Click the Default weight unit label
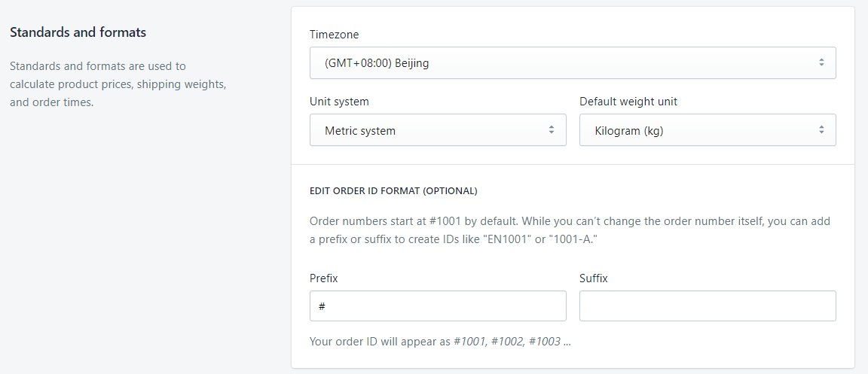 (628, 102)
